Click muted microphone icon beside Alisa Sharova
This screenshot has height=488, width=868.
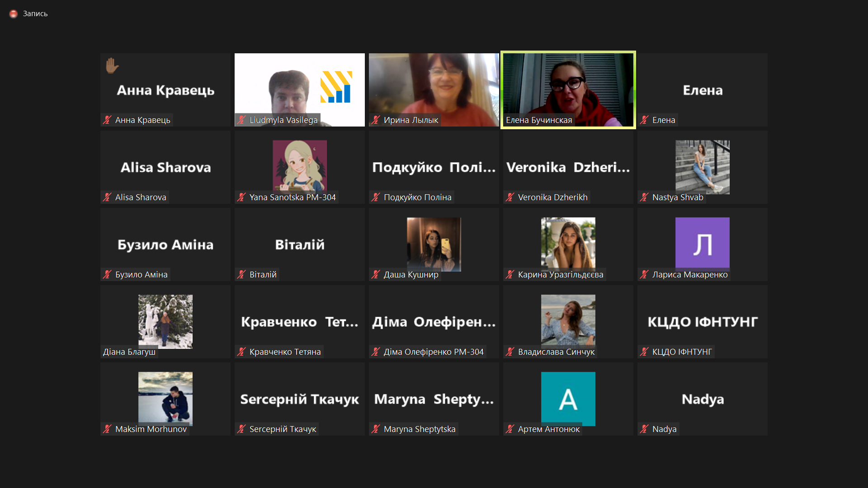tap(107, 197)
